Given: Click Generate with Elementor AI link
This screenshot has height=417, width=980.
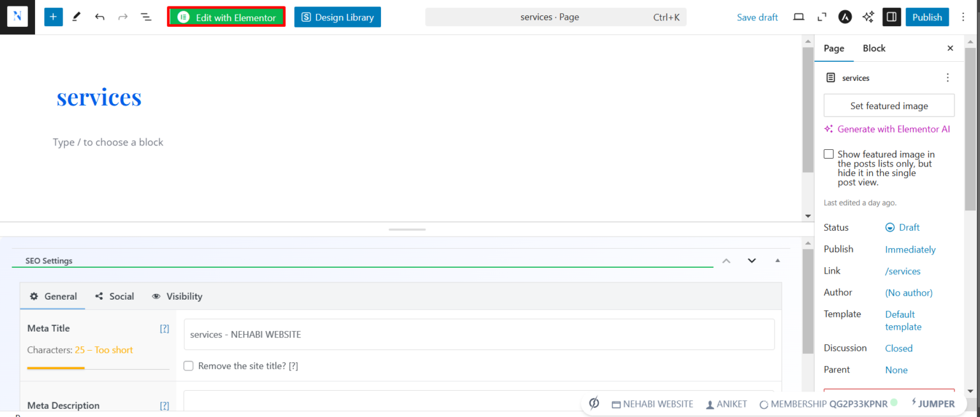Looking at the screenshot, I should [x=887, y=129].
